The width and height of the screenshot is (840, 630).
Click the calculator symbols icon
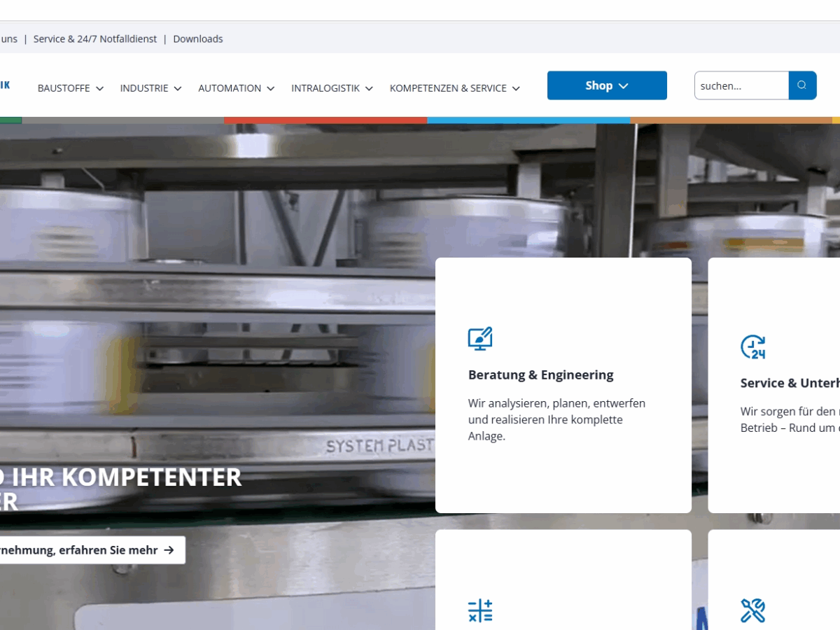click(480, 610)
